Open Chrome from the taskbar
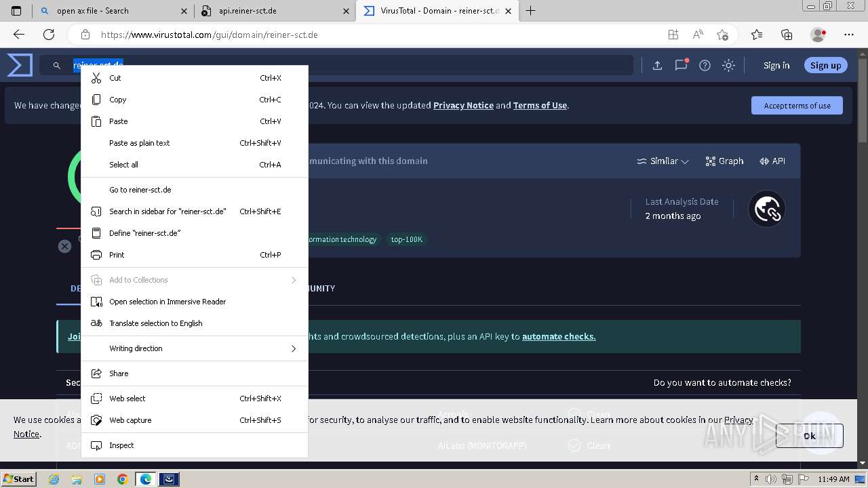 pyautogui.click(x=123, y=479)
